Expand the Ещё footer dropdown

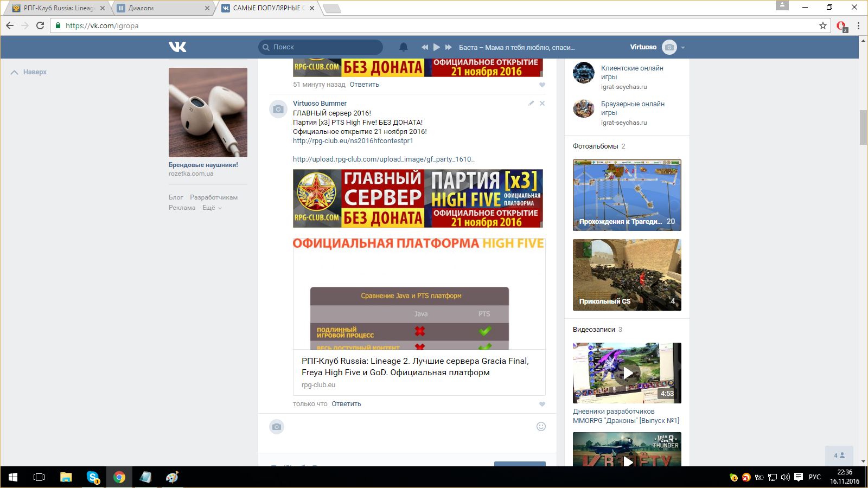212,208
